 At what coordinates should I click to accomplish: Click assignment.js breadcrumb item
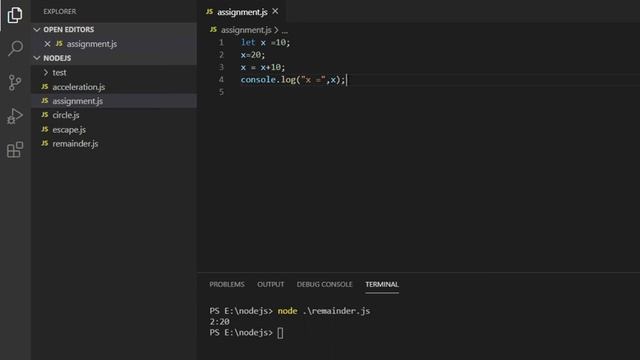pos(246,30)
